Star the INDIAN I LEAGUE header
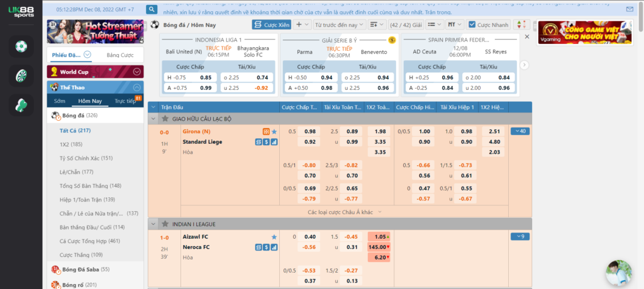This screenshot has width=644, height=289. click(x=165, y=224)
